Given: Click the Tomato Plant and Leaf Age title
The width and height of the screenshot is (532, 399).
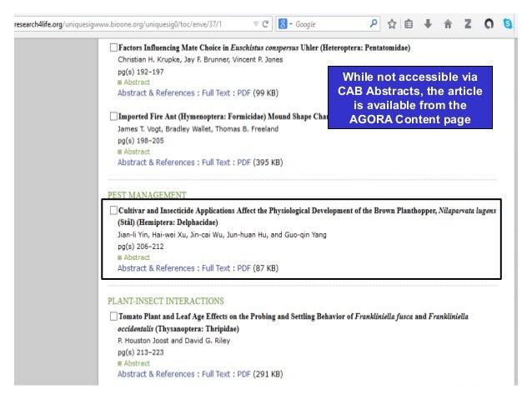Looking at the screenshot, I should [x=293, y=322].
